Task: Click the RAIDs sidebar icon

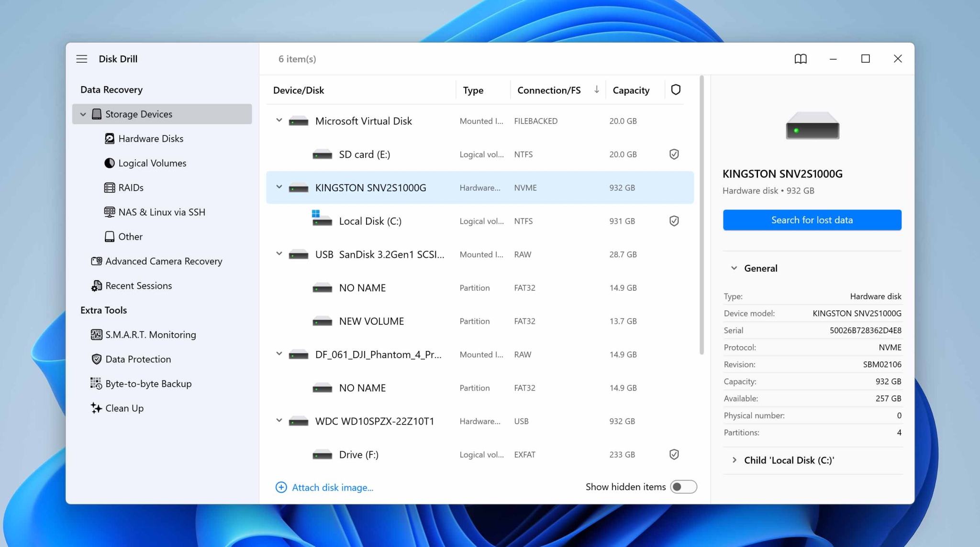Action: [110, 187]
